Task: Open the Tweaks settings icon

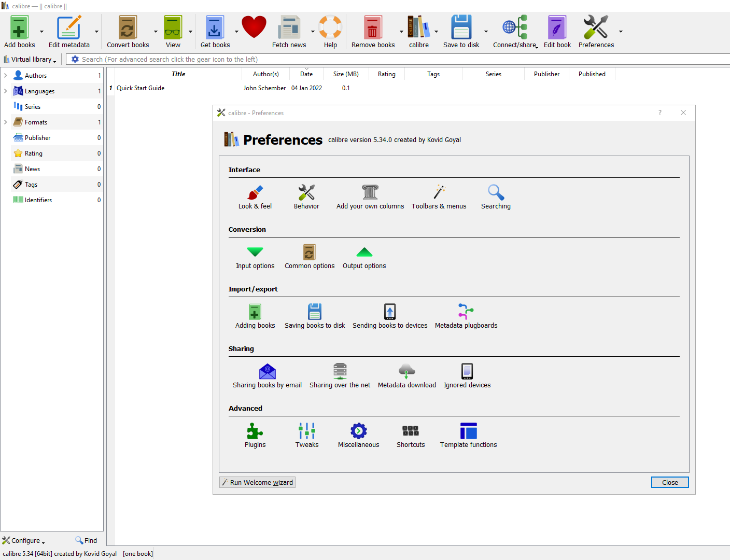Action: [x=306, y=436]
